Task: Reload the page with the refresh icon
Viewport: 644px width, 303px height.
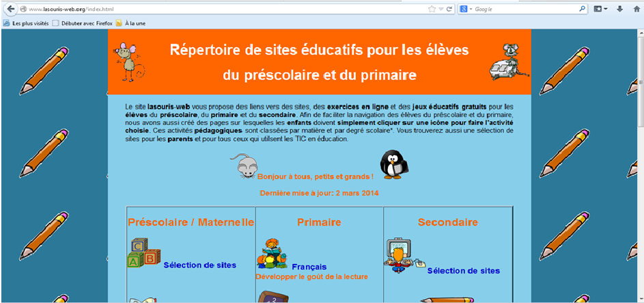Action: point(449,9)
